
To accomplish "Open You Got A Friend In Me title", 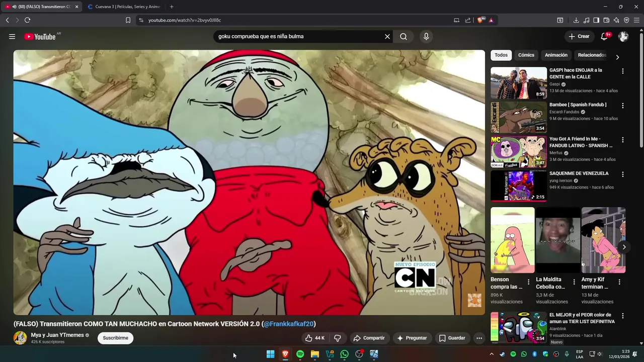I will tap(581, 142).
